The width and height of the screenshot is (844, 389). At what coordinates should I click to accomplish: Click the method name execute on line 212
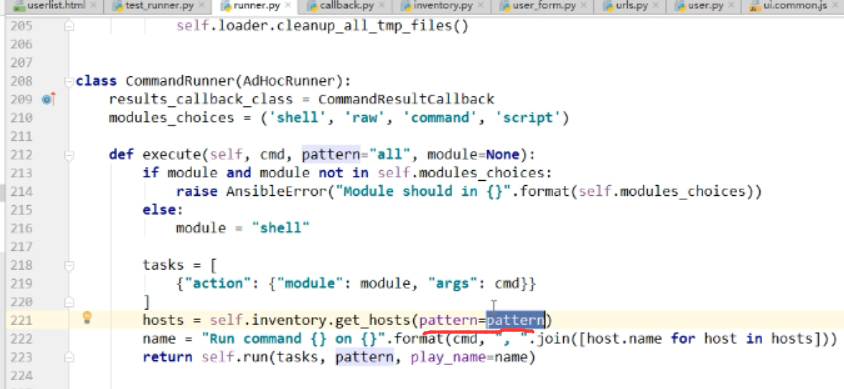click(x=171, y=155)
